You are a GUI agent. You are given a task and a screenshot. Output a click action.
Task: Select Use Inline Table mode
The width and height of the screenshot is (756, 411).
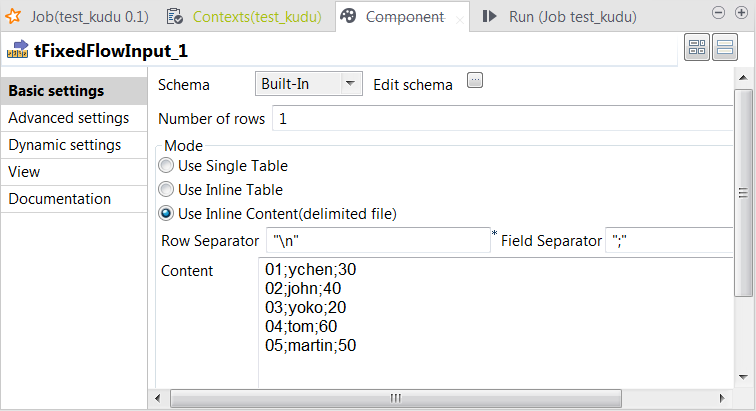(165, 190)
